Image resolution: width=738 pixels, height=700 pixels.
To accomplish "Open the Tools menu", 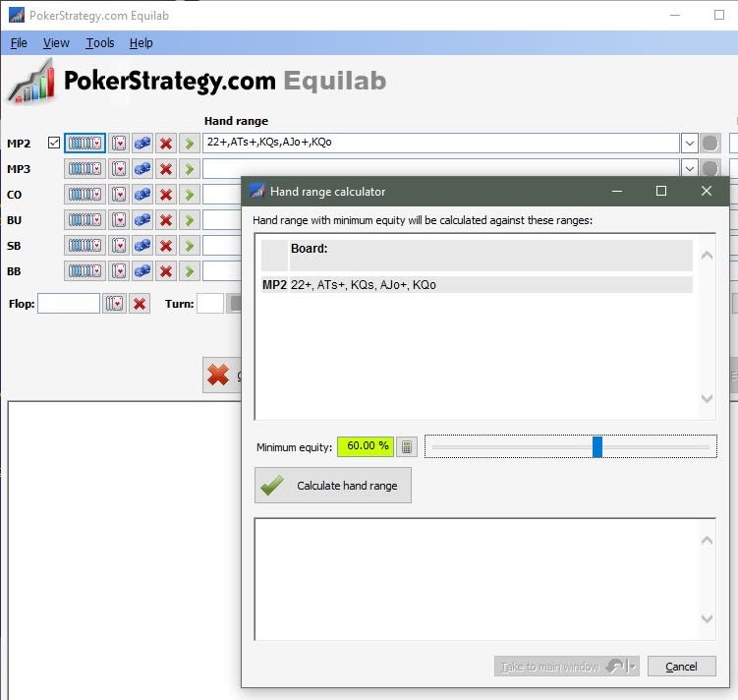I will coord(100,43).
